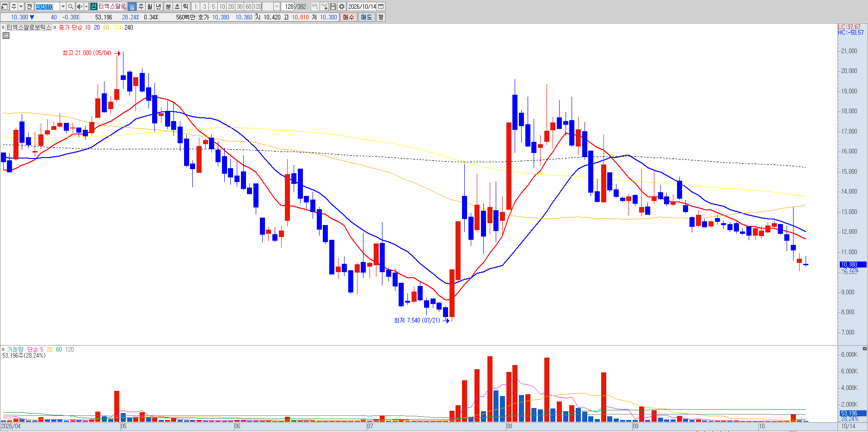868x432 pixels.
Task: Open the calendar date picker icon
Action: (x=381, y=6)
